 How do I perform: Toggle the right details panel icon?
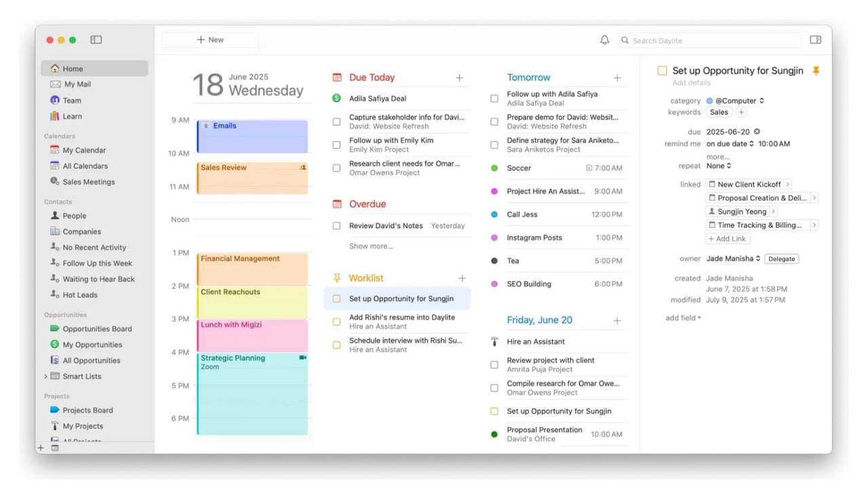pos(816,40)
